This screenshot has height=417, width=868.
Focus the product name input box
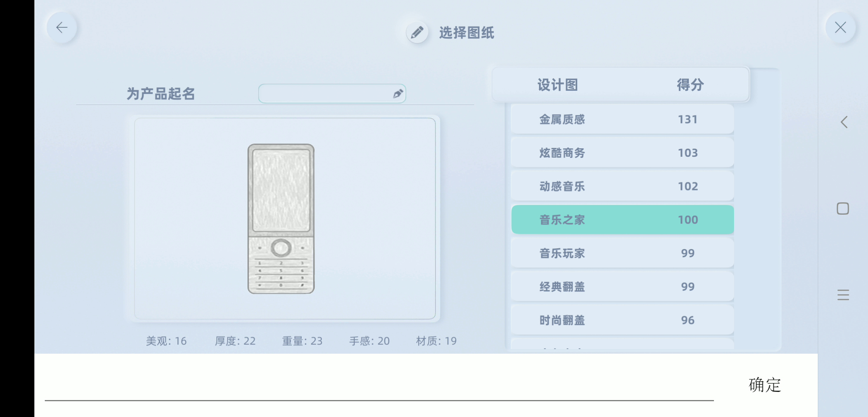tap(332, 93)
